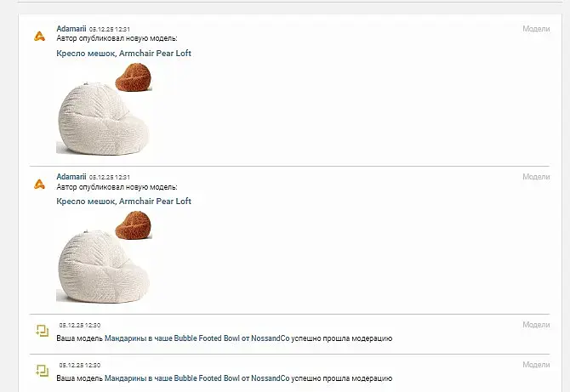
Task: Click Adamarii's orange avatar icon in the second notification
Action: point(39,185)
